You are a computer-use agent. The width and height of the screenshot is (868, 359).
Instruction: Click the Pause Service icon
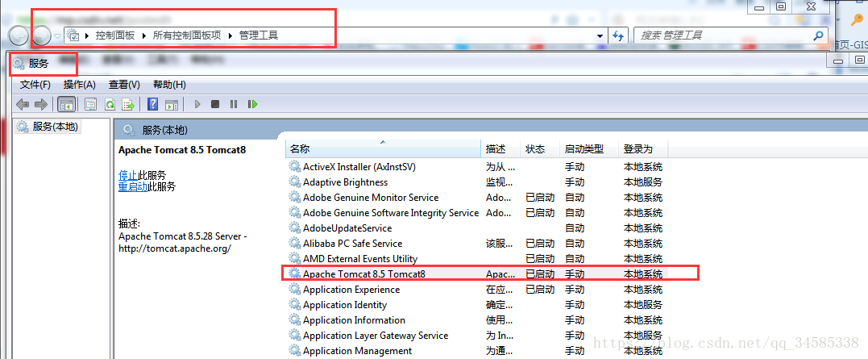(234, 104)
